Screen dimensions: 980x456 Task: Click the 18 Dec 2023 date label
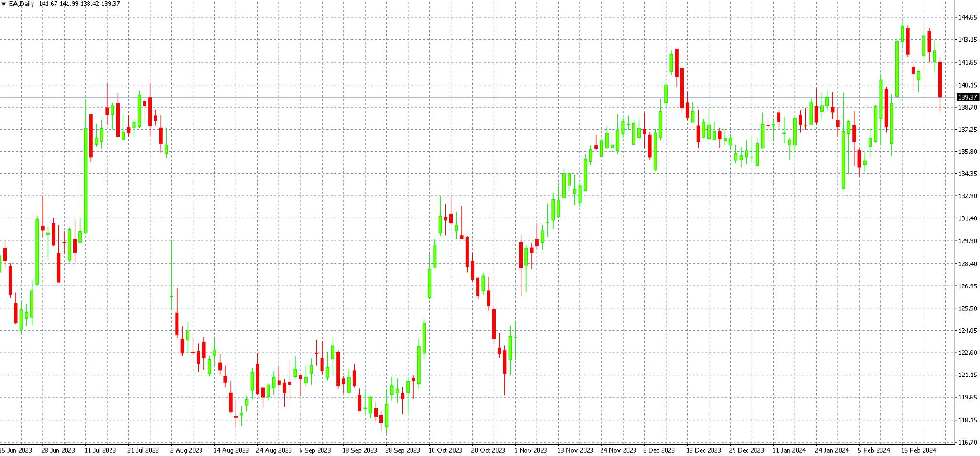[703, 450]
